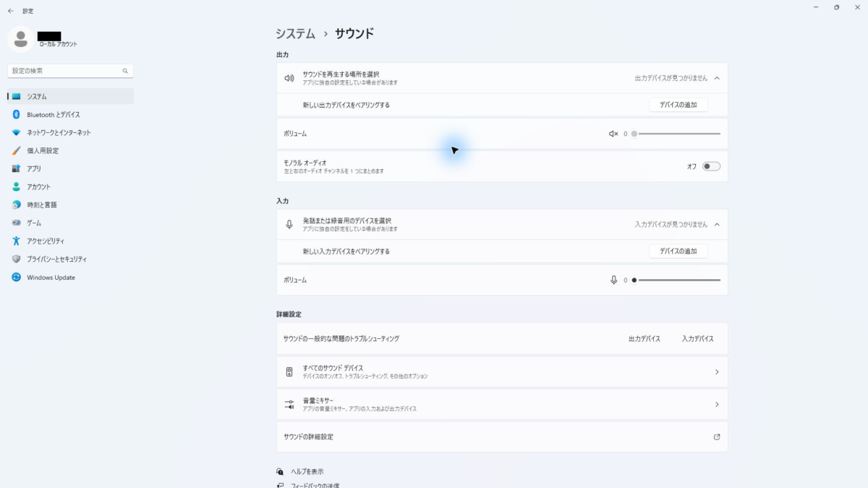Viewport: 868px width, 488px height.
Task: Open Bluetooth とデバイス settings
Action: [x=71, y=114]
